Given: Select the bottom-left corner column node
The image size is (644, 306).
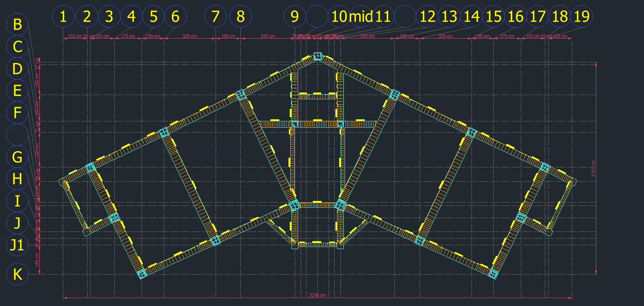Looking at the screenshot, I should tap(142, 274).
